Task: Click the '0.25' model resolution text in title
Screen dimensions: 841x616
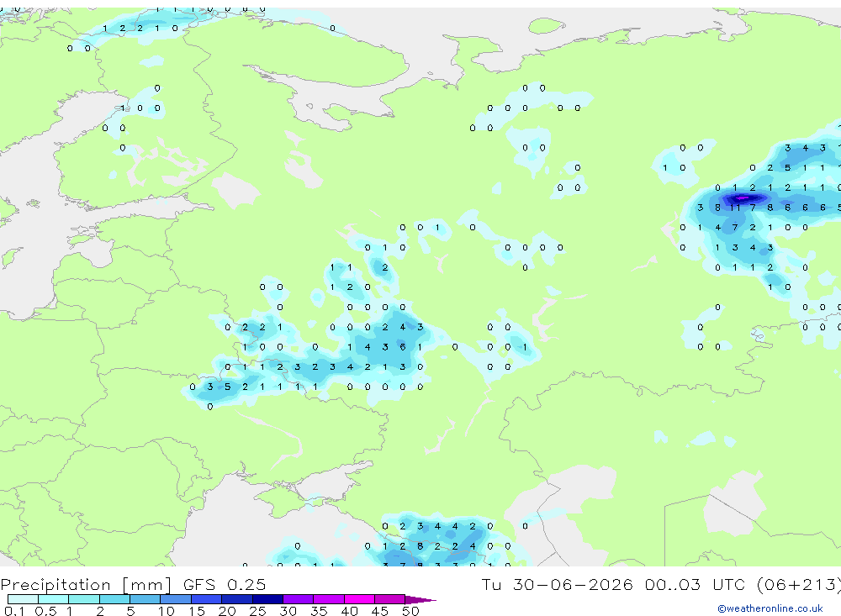Action: (246, 584)
